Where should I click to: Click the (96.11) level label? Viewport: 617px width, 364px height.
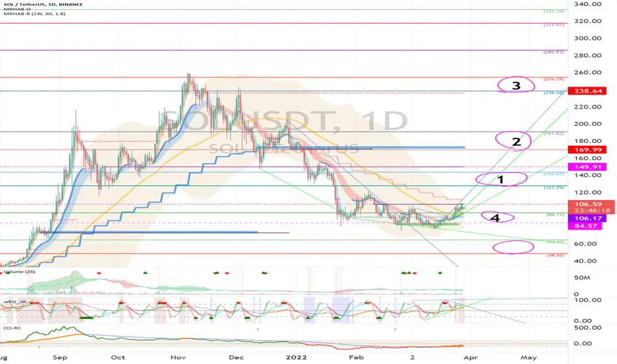point(555,215)
